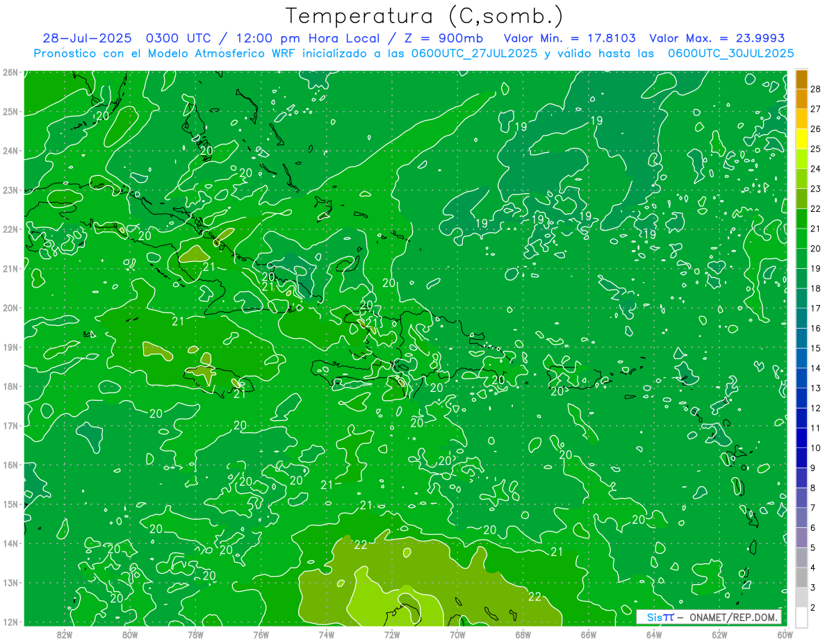The height and width of the screenshot is (644, 834).
Task: Click 'Valor Min. = 17.8103' text
Action: pos(569,38)
